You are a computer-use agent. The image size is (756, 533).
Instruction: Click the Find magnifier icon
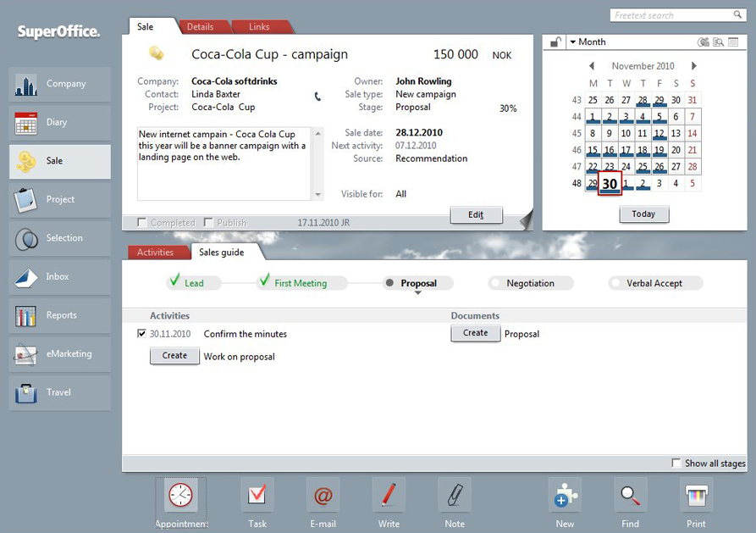point(630,496)
